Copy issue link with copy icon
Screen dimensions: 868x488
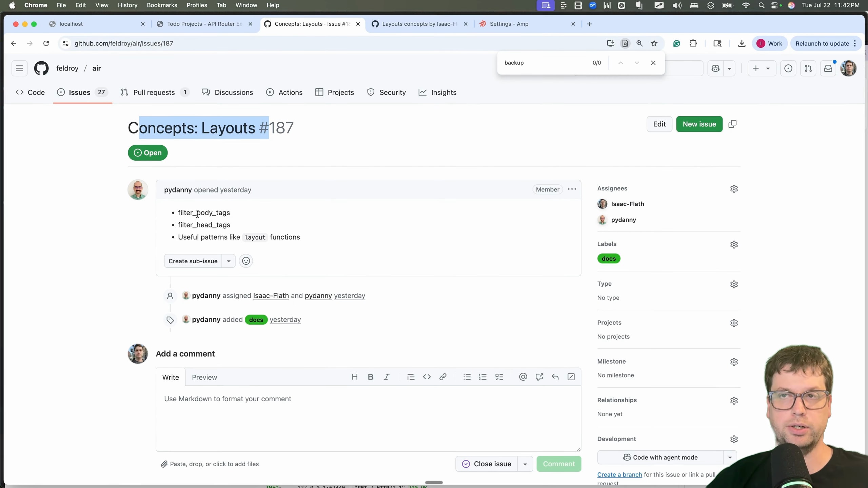732,124
